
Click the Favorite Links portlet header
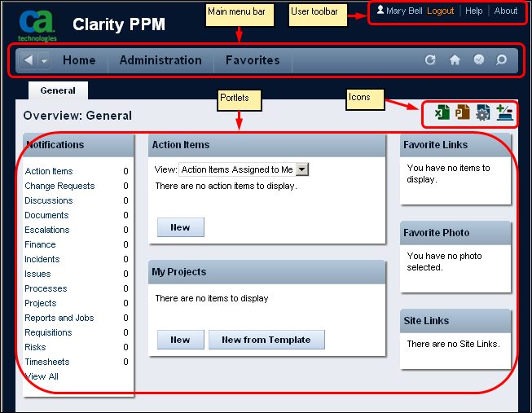[x=455, y=145]
